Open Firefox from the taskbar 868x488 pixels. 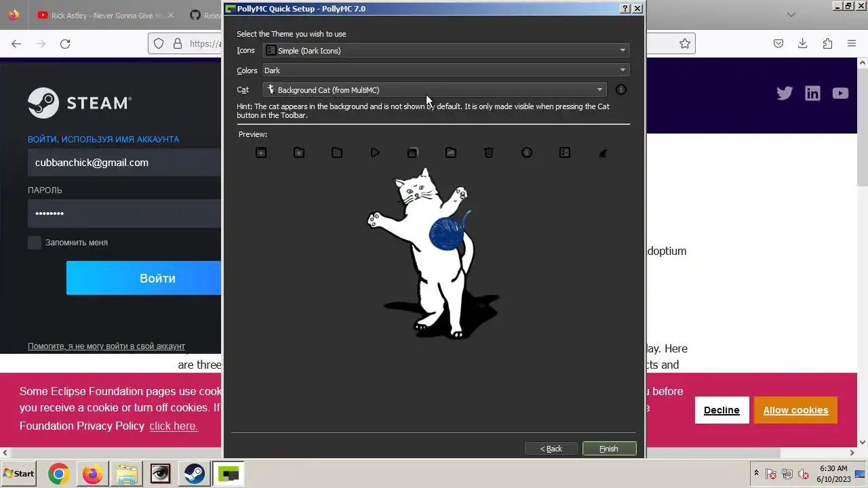[x=92, y=474]
